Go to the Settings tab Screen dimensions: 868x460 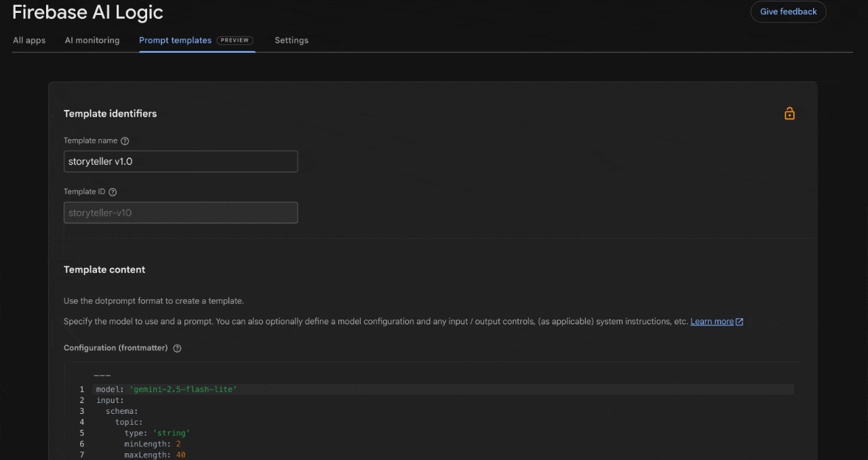click(x=292, y=41)
